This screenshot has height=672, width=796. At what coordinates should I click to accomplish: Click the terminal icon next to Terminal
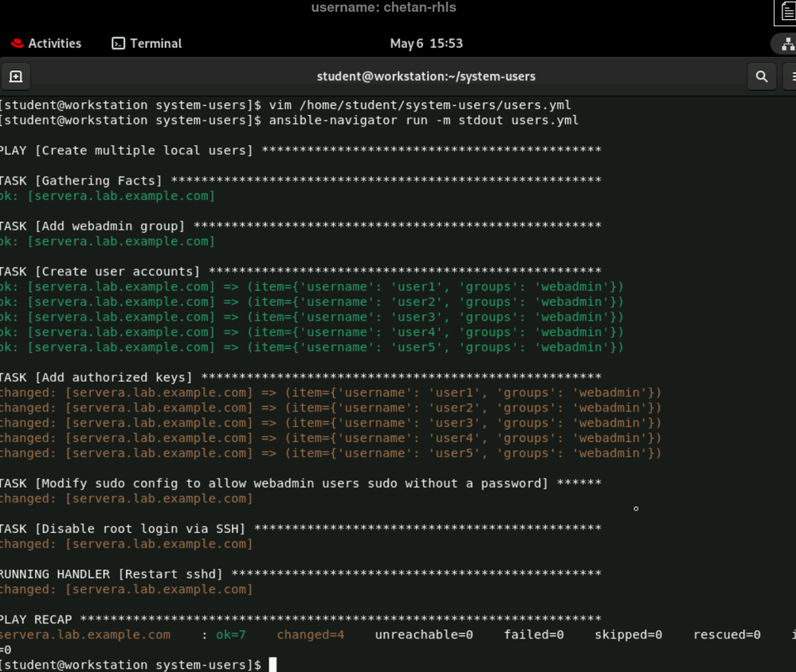click(118, 44)
